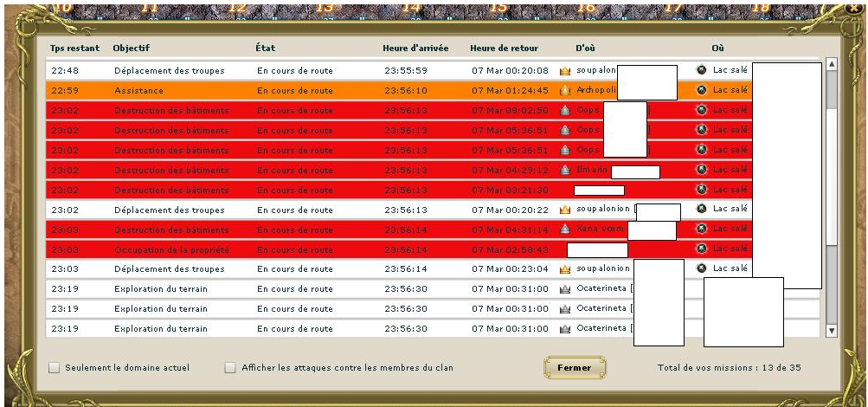Click the gold crown icon beside Archopoli
The width and height of the screenshot is (868, 407).
(565, 90)
